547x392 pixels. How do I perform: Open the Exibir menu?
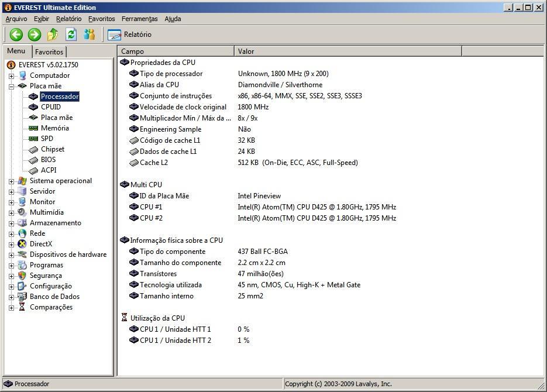pyautogui.click(x=41, y=19)
